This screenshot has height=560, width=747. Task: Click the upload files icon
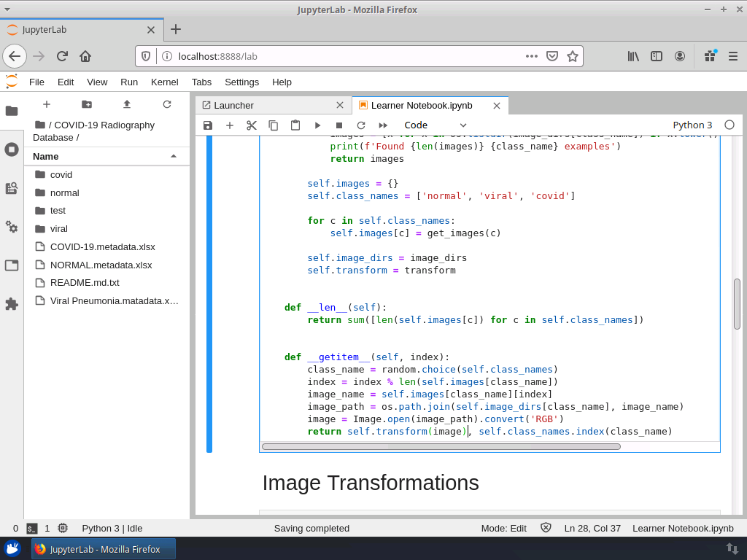[x=127, y=104]
